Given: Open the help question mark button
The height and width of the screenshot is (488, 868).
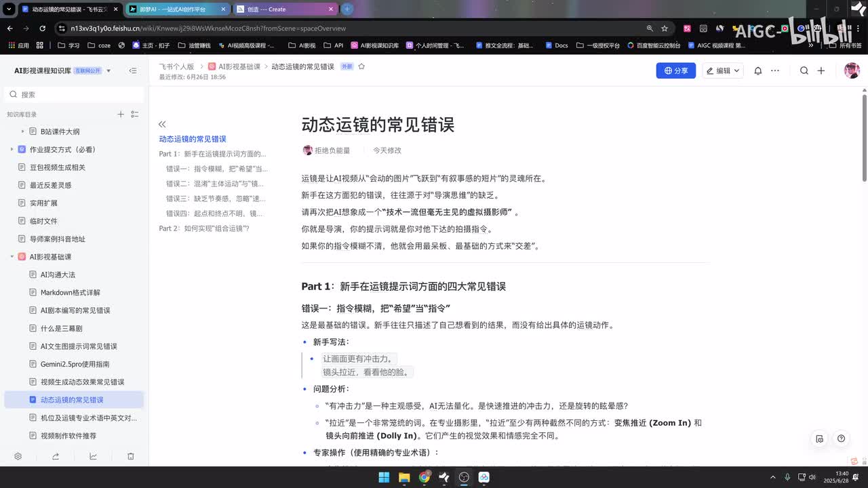Looking at the screenshot, I should point(841,439).
